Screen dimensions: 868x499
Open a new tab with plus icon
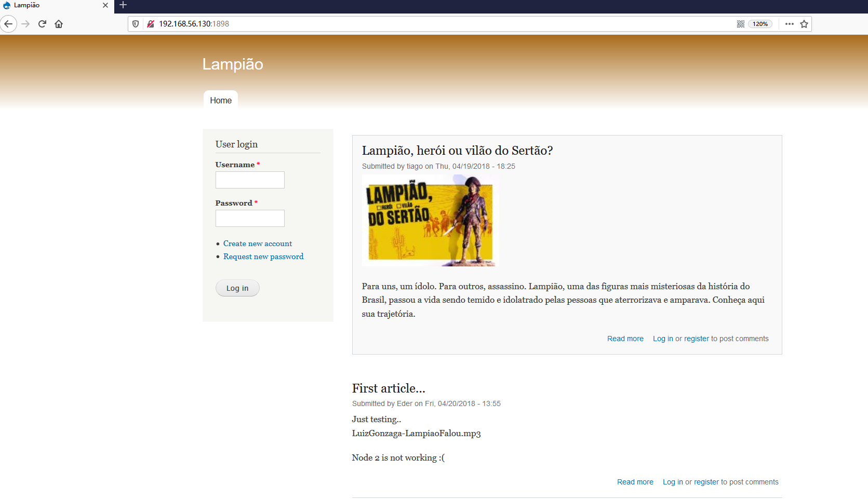pyautogui.click(x=123, y=5)
